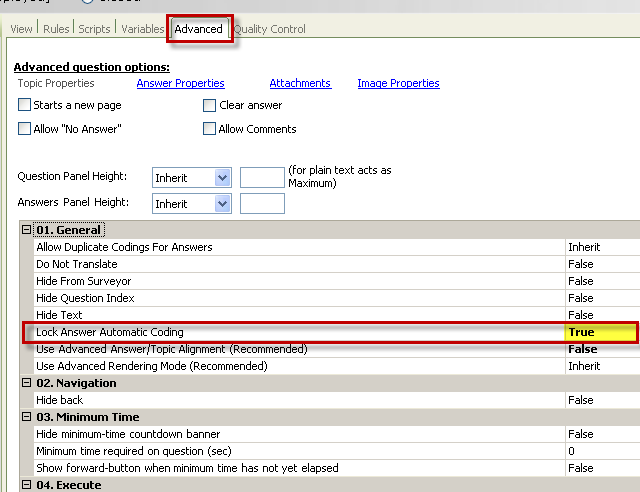Switch to the View tab

[21, 29]
